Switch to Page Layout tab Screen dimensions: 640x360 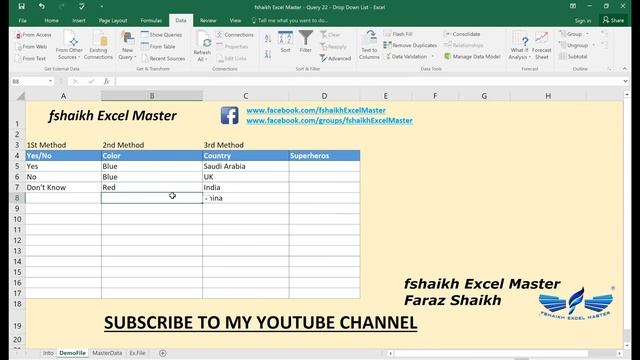click(113, 20)
